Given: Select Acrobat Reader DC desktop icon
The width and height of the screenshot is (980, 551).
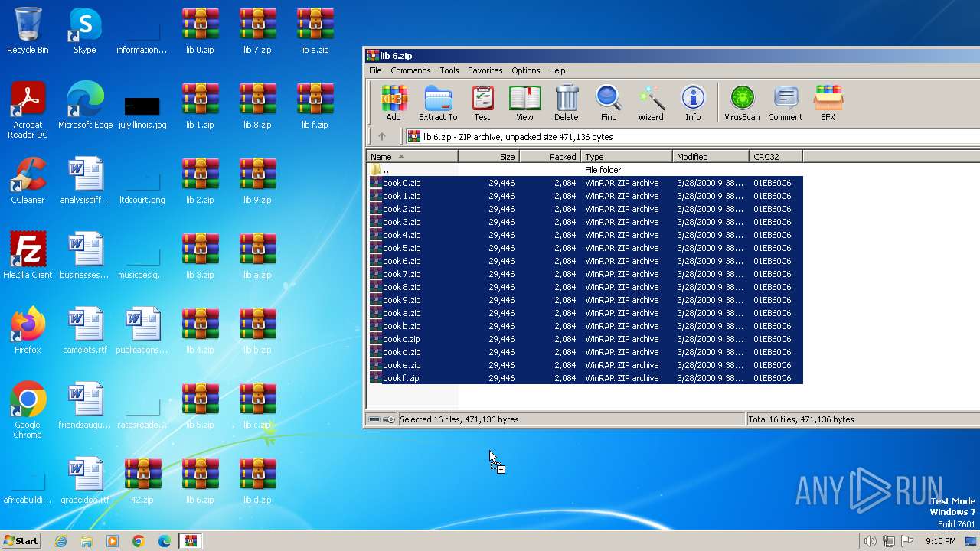Looking at the screenshot, I should (x=28, y=110).
